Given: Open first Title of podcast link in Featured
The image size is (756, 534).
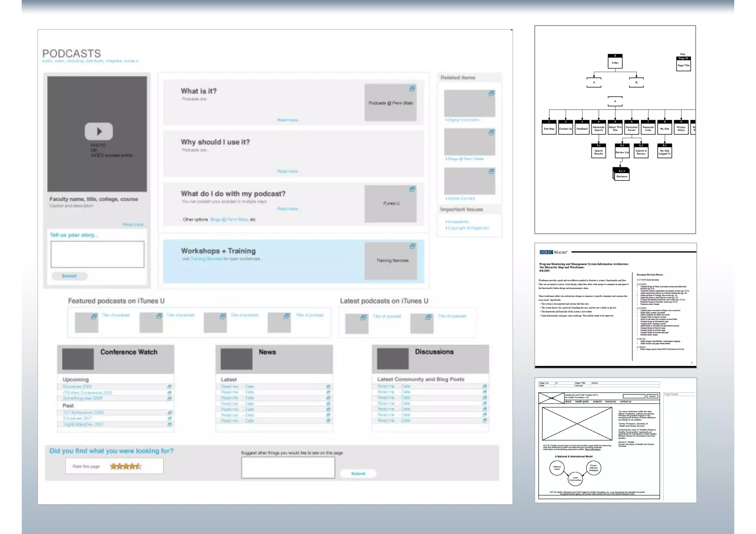Looking at the screenshot, I should coord(116,315).
